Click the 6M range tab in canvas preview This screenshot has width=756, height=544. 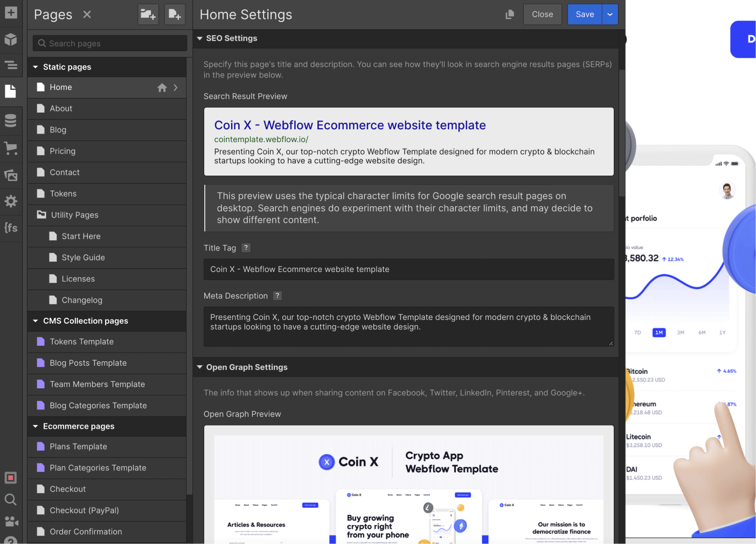pos(702,333)
